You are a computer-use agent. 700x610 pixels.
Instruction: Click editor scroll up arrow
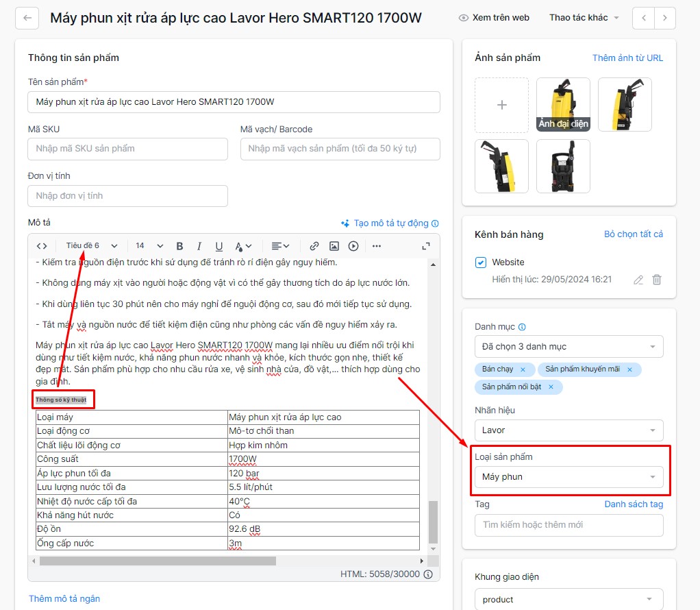pos(433,265)
